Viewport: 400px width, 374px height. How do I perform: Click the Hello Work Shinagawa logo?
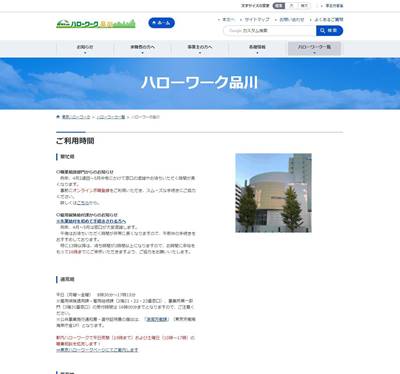(96, 24)
